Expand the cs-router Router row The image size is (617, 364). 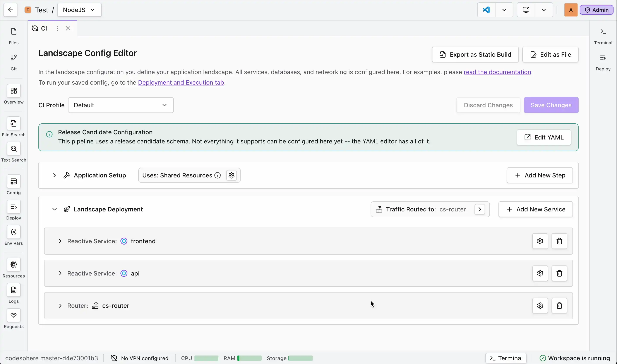point(60,306)
